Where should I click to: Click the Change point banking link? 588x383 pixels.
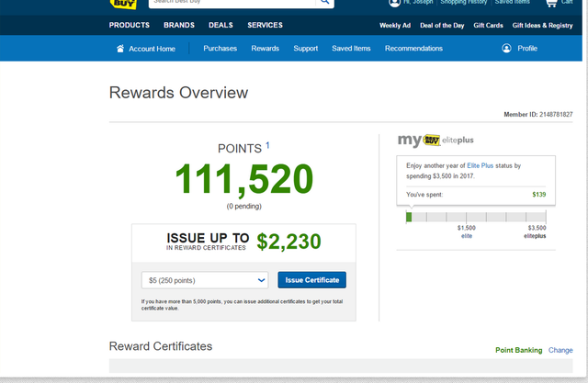560,350
